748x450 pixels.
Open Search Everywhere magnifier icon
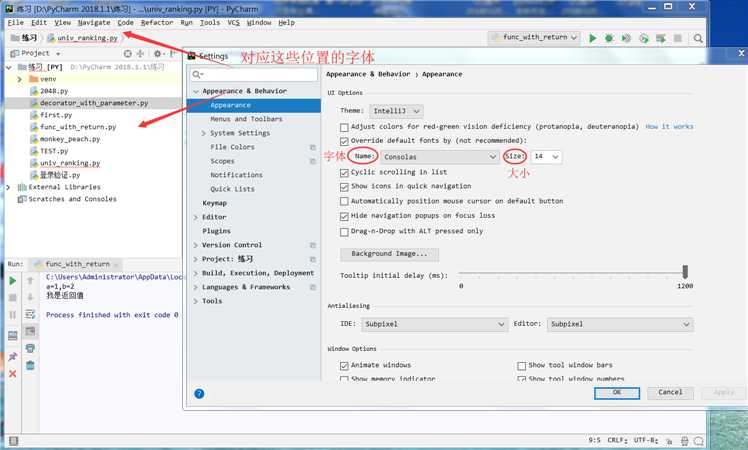coord(698,38)
